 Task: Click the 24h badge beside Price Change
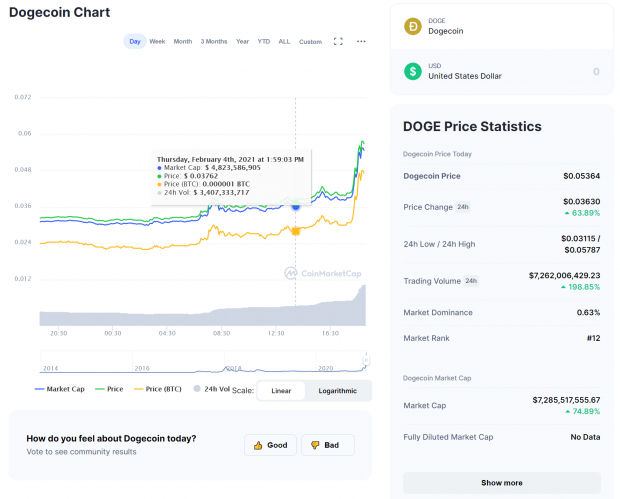click(463, 207)
